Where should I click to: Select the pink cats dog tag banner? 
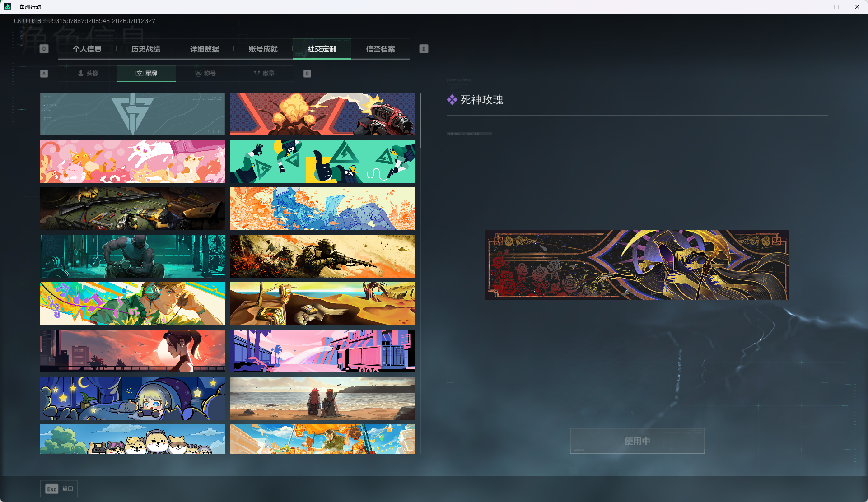[132, 161]
